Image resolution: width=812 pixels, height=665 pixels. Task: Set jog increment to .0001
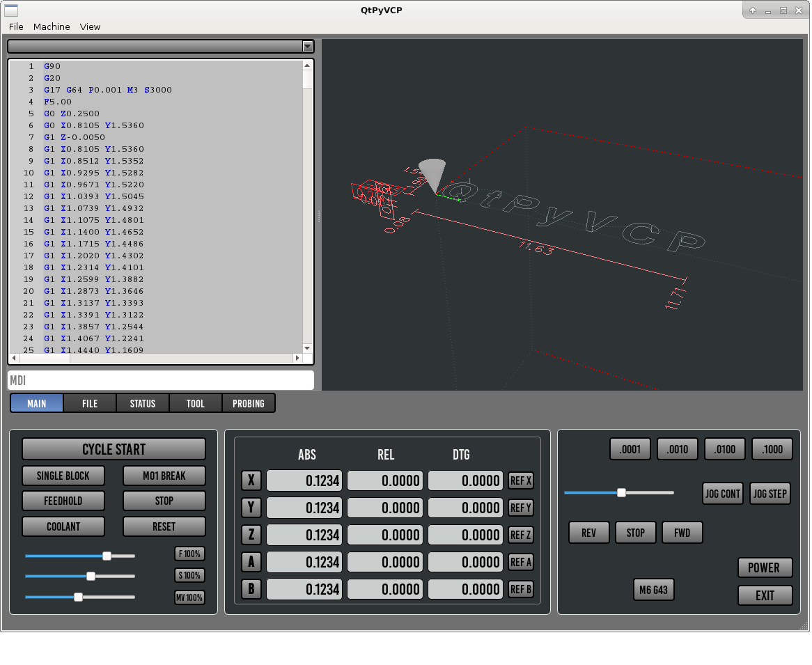click(x=630, y=449)
